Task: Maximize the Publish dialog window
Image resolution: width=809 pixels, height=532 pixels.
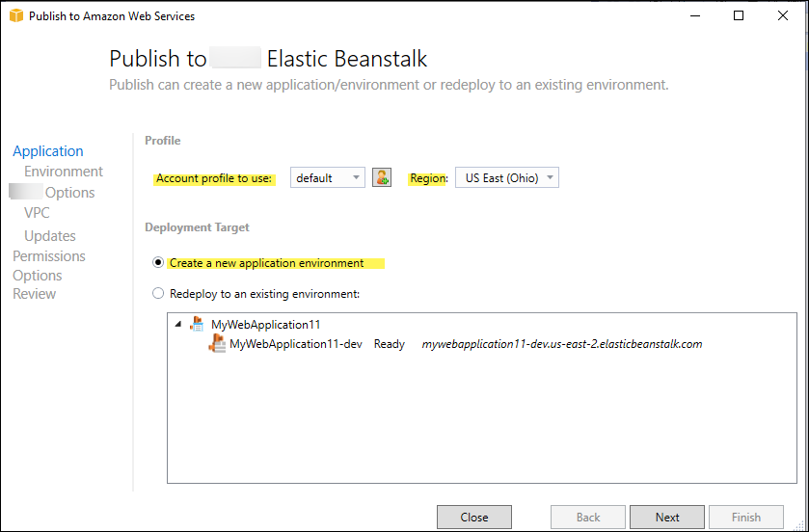Action: pyautogui.click(x=739, y=15)
